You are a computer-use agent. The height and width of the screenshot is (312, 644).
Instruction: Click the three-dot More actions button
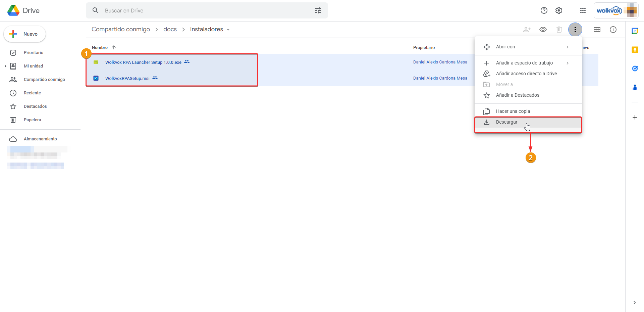(575, 30)
